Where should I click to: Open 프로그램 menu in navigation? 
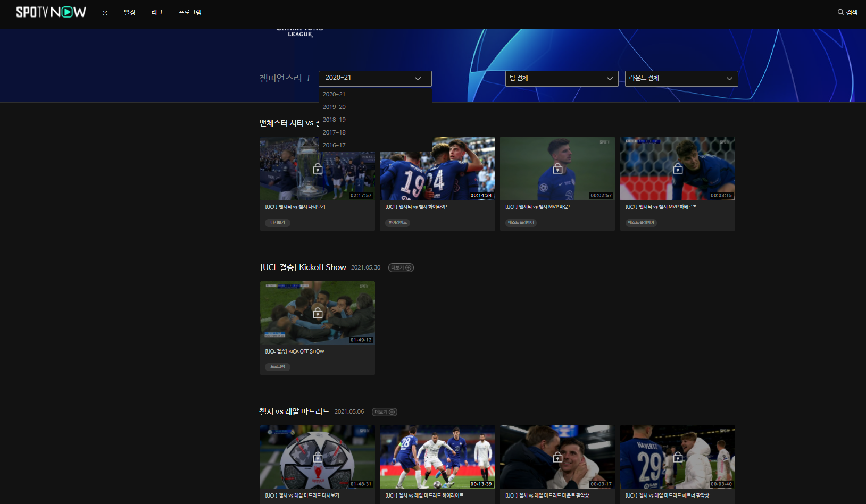190,12
